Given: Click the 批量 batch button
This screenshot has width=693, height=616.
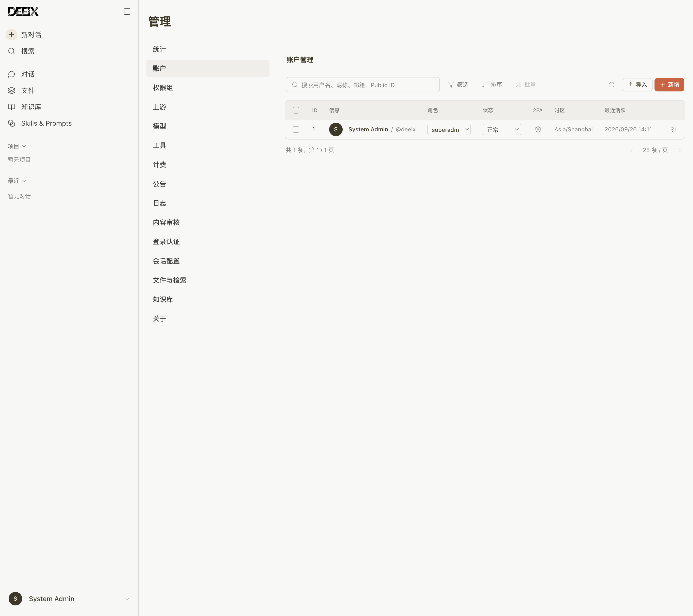Looking at the screenshot, I should click(x=526, y=85).
